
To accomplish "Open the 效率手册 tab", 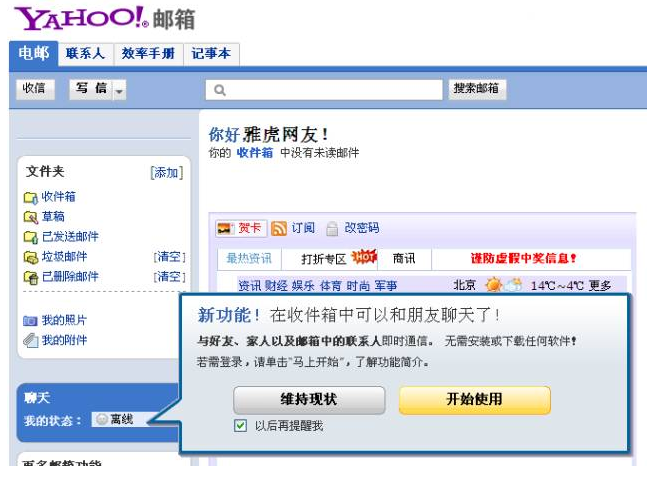I will (148, 54).
